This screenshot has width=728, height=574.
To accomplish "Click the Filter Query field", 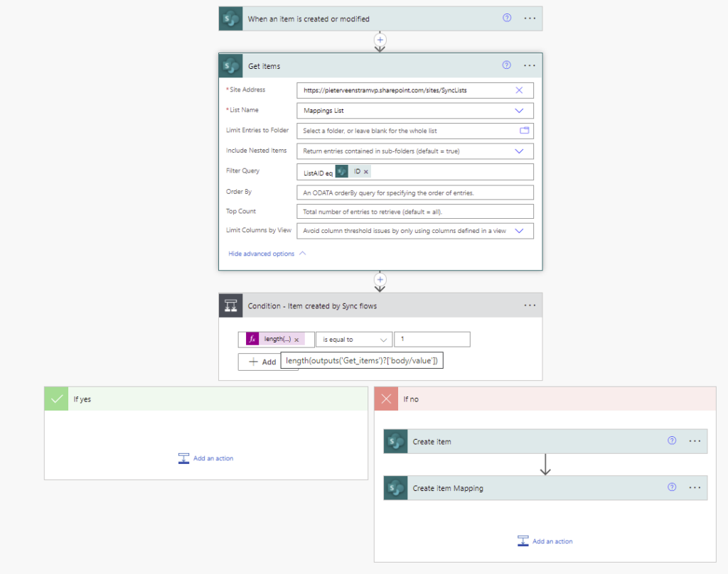I will pyautogui.click(x=415, y=172).
